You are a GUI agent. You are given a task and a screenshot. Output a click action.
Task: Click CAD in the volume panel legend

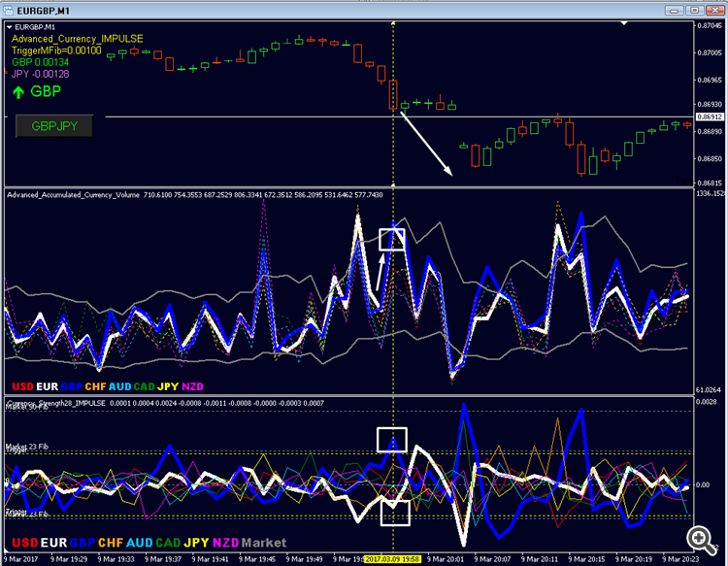coord(145,386)
